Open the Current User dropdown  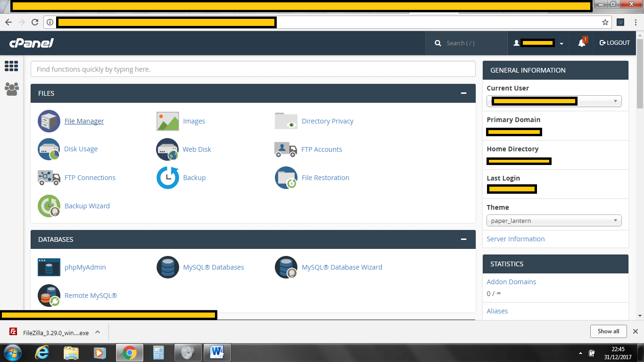click(554, 101)
